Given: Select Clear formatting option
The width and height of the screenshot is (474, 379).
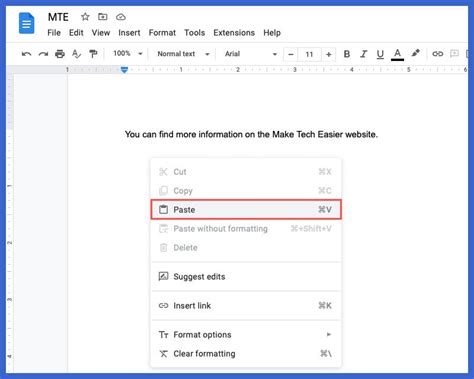Looking at the screenshot, I should click(246, 354).
